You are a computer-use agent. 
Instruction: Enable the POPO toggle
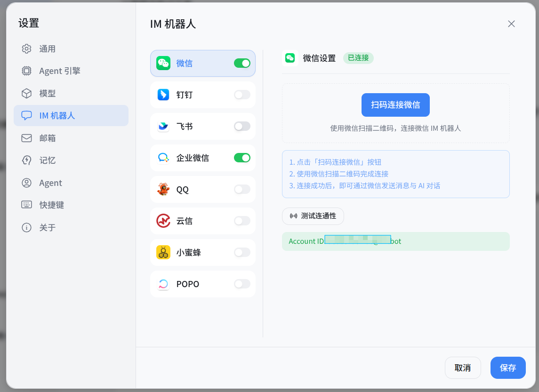[242, 284]
